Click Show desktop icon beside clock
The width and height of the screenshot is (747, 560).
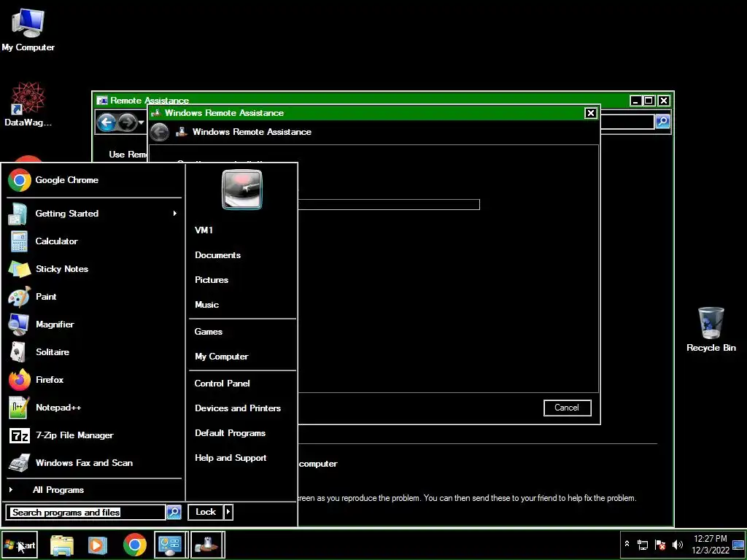(x=738, y=545)
